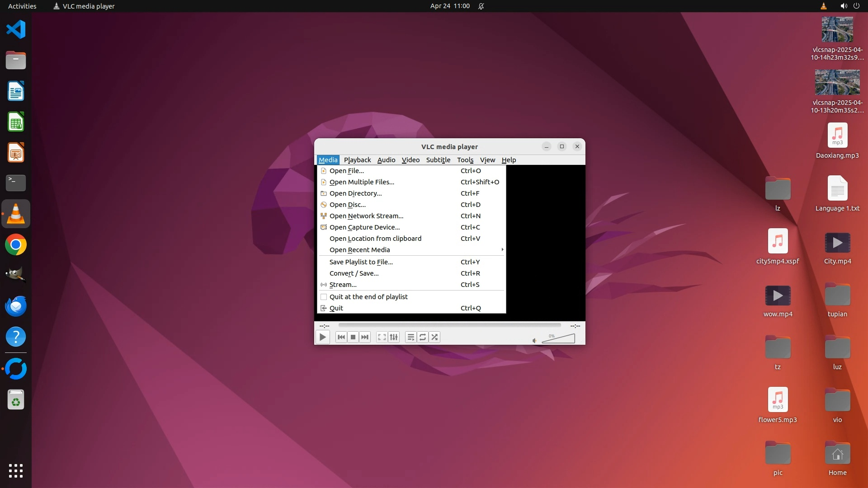Click the playback seek bar
Image resolution: width=868 pixels, height=488 pixels.
click(449, 325)
